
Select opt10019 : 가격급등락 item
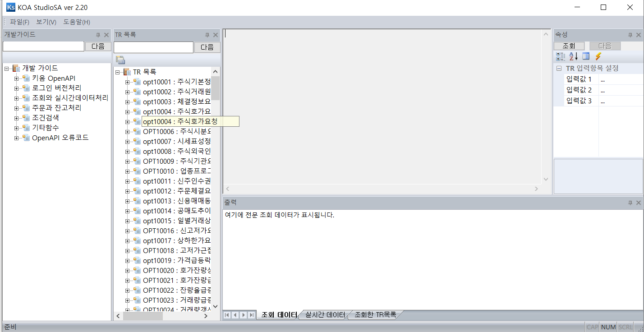176,261
